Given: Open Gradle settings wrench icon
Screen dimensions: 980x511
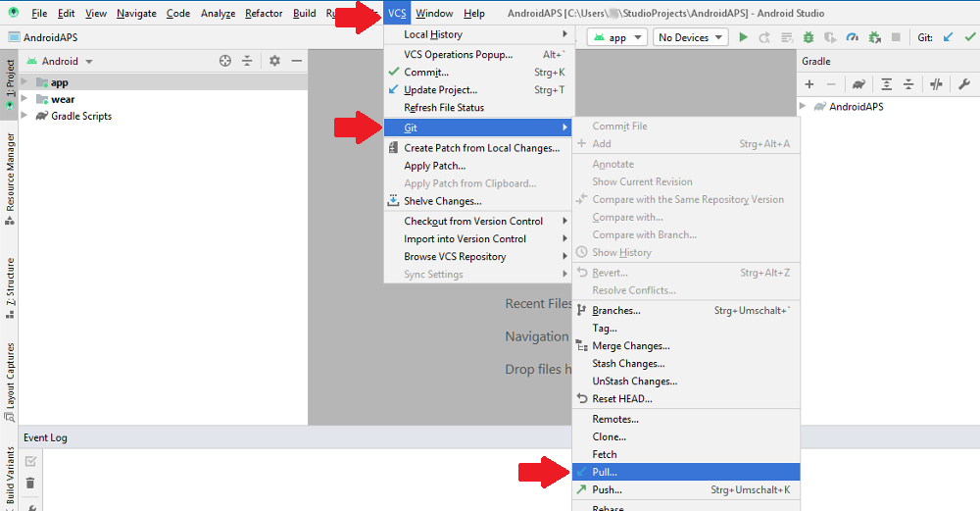Looking at the screenshot, I should click(x=963, y=84).
